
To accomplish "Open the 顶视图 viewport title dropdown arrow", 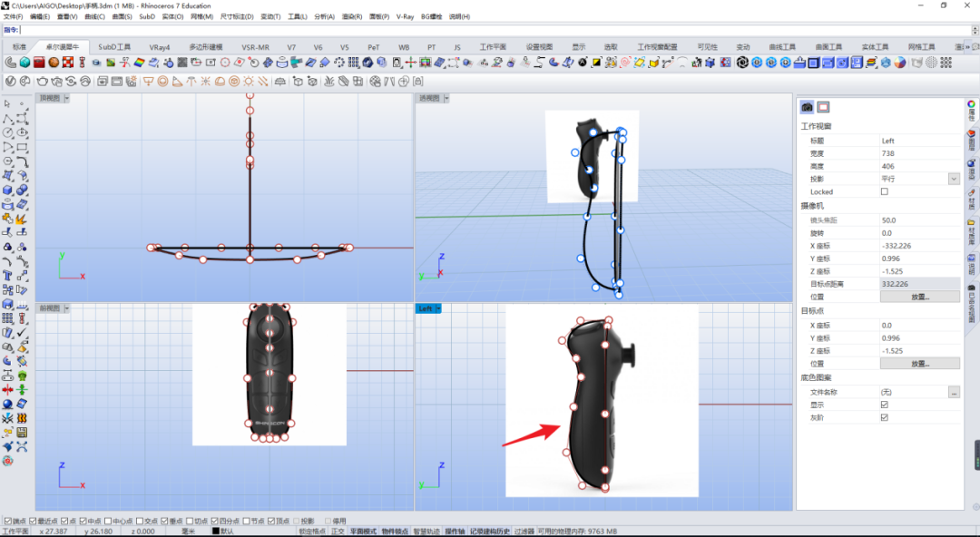I will 67,98.
